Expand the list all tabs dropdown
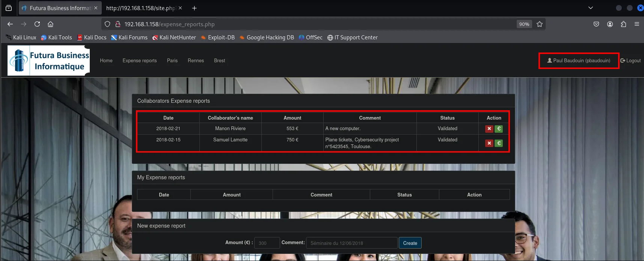 (591, 8)
